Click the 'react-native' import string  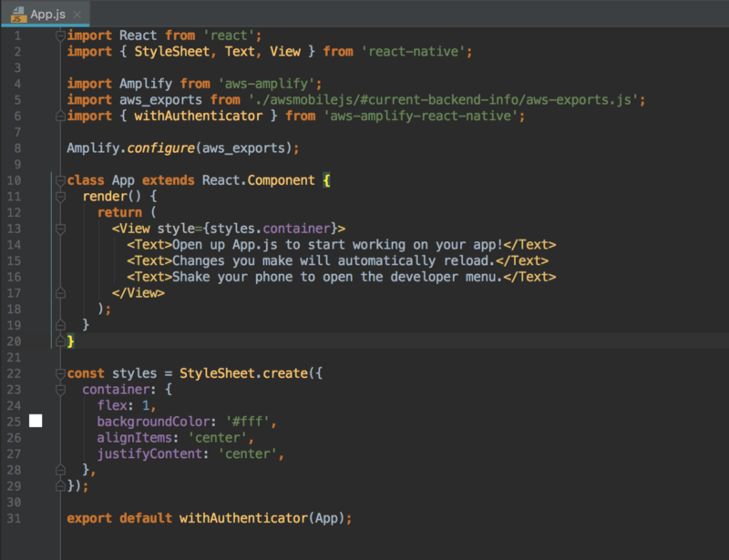click(x=413, y=52)
